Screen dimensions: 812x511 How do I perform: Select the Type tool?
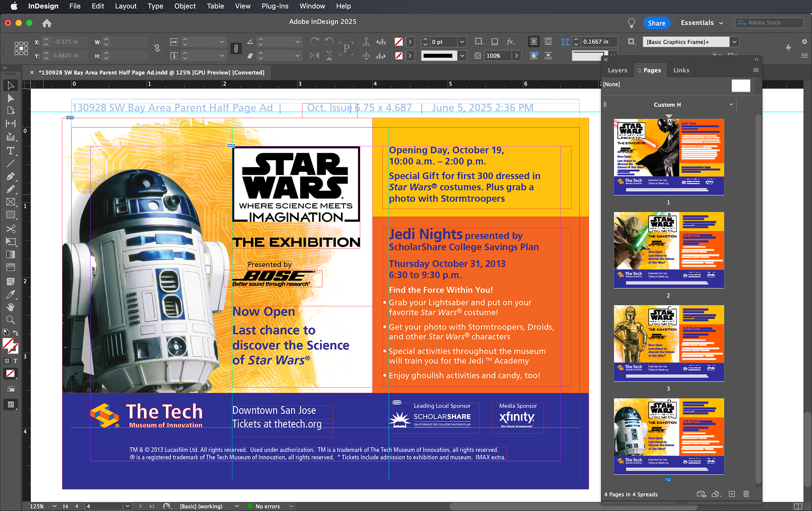(11, 151)
